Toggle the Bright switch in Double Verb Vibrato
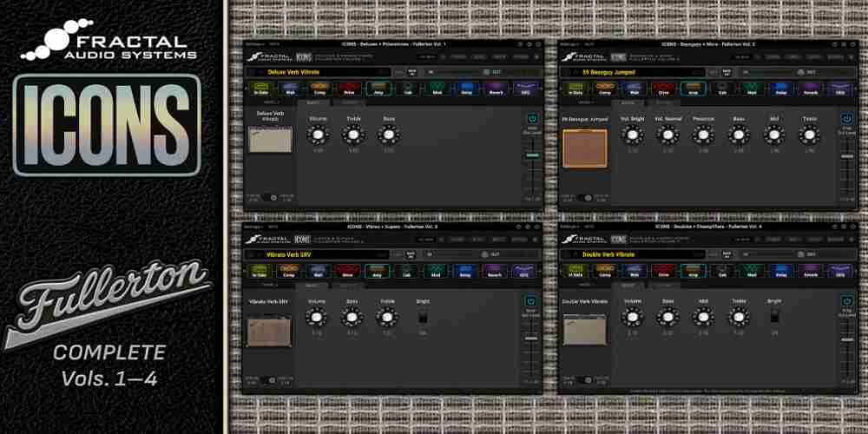This screenshot has width=868, height=434. [774, 318]
